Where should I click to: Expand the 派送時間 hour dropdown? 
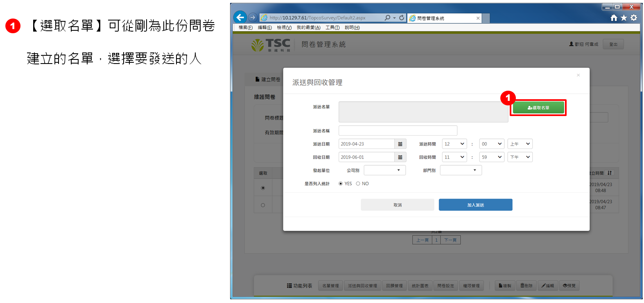point(454,144)
